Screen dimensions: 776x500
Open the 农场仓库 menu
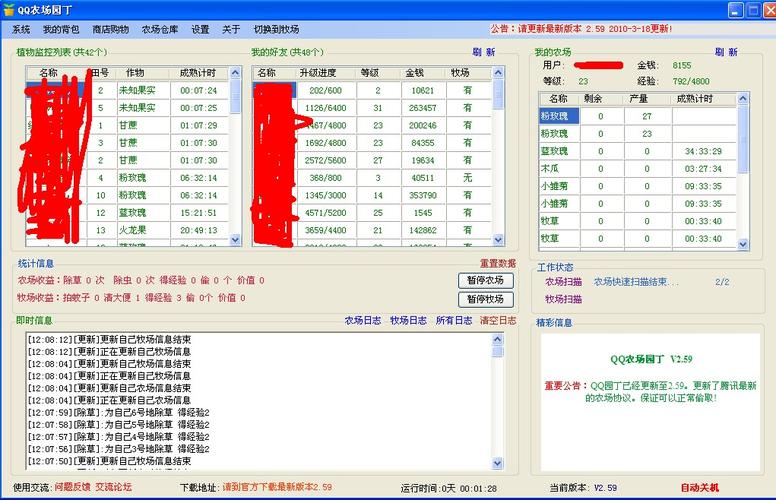point(160,30)
